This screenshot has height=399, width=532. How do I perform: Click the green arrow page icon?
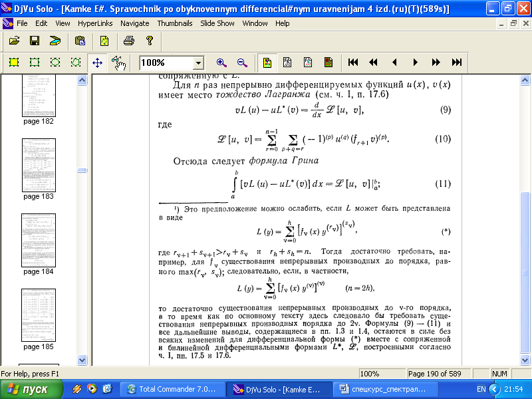(x=104, y=41)
